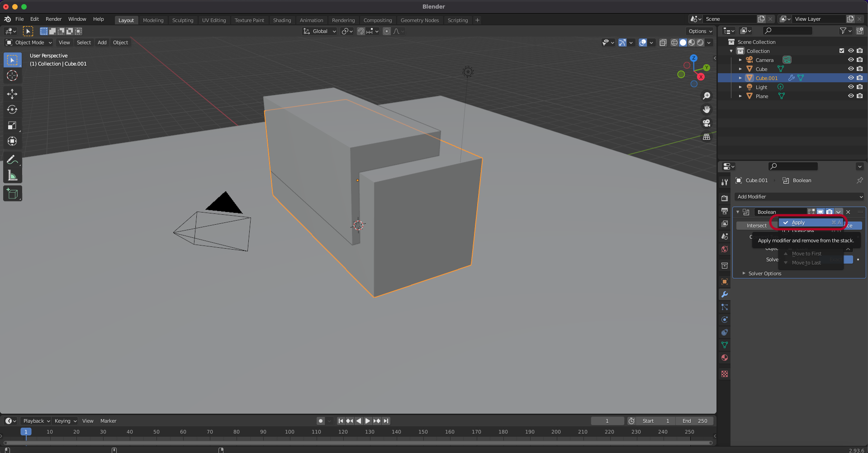Enable snapping magnet toggle
868x453 pixels.
361,31
